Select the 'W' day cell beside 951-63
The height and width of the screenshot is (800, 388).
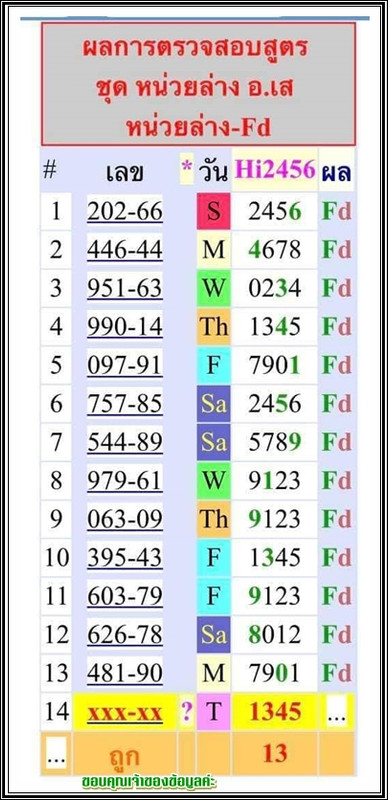coord(213,289)
